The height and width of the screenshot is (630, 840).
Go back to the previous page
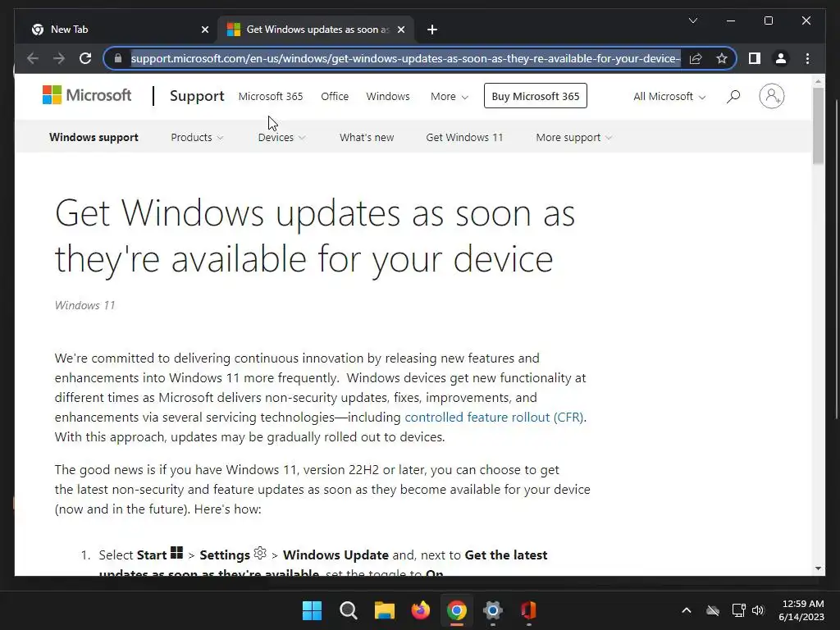(33, 58)
